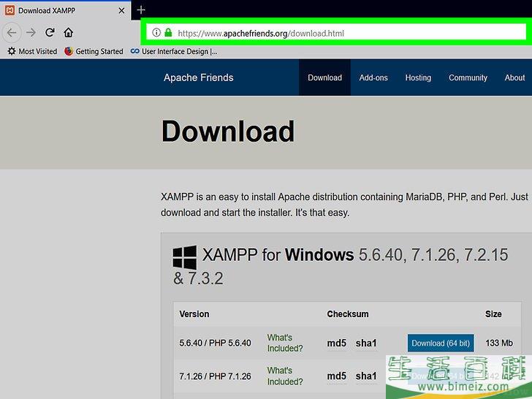The height and width of the screenshot is (399, 532).
Task: Click the green padlock security icon
Action: [x=168, y=33]
